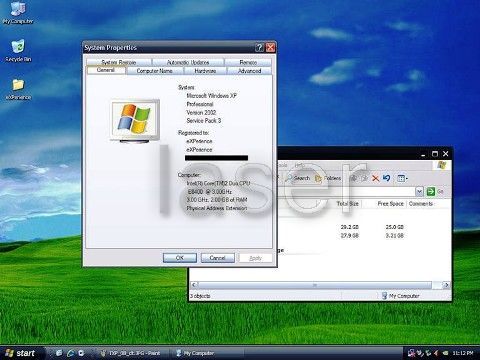Maximize the My Computer Explorer window
Image resolution: width=480 pixels, height=360 pixels.
pyautogui.click(x=435, y=154)
